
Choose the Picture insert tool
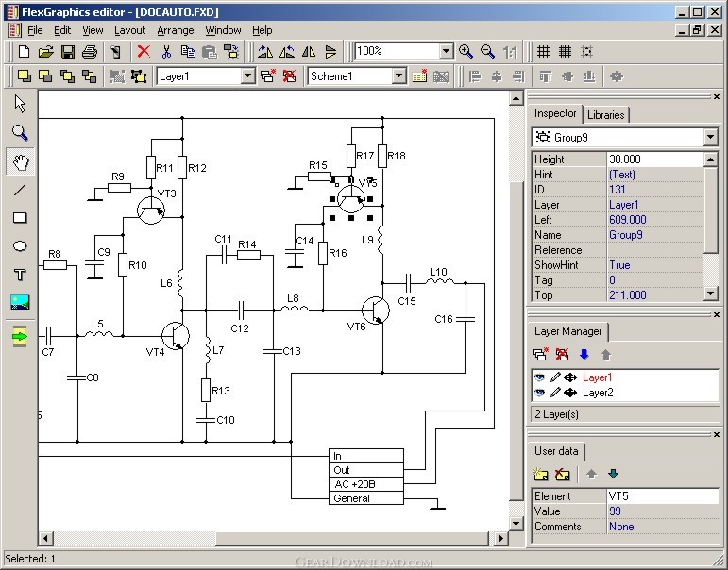click(20, 302)
